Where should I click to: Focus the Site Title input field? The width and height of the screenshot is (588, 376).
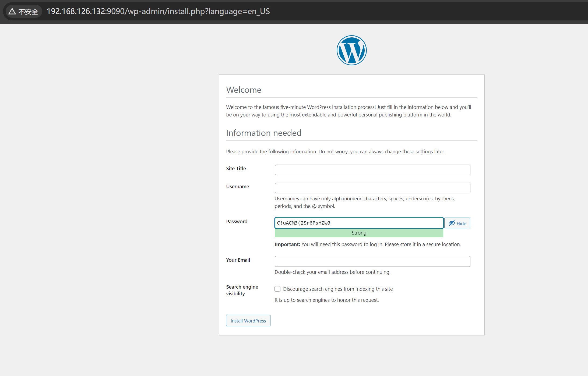[372, 170]
